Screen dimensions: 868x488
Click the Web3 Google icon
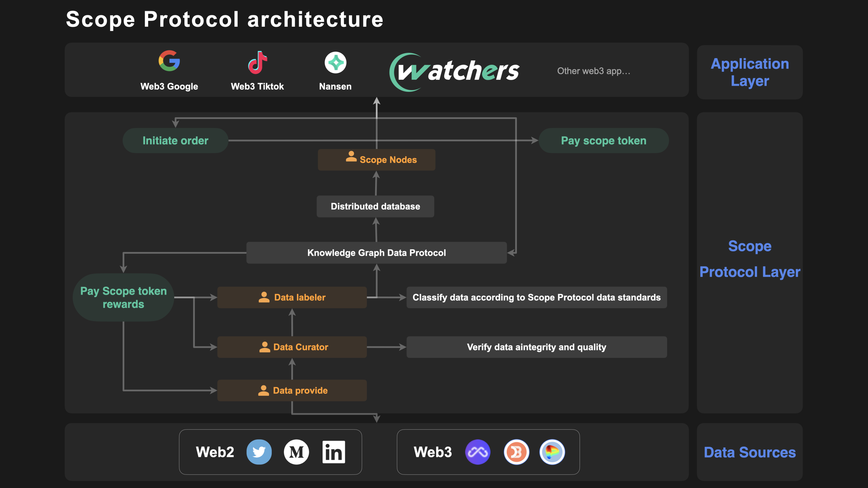[169, 61]
